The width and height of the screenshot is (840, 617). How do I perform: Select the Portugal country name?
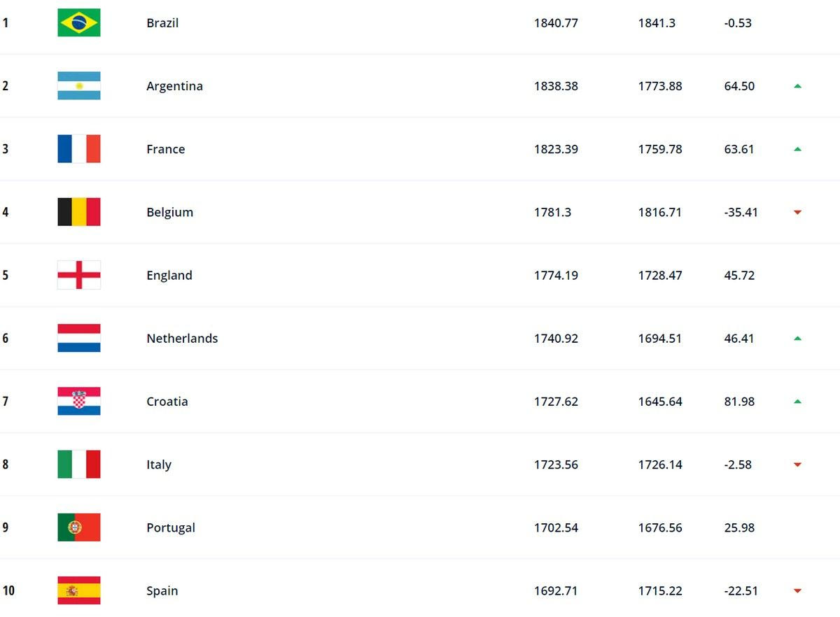[x=171, y=527]
